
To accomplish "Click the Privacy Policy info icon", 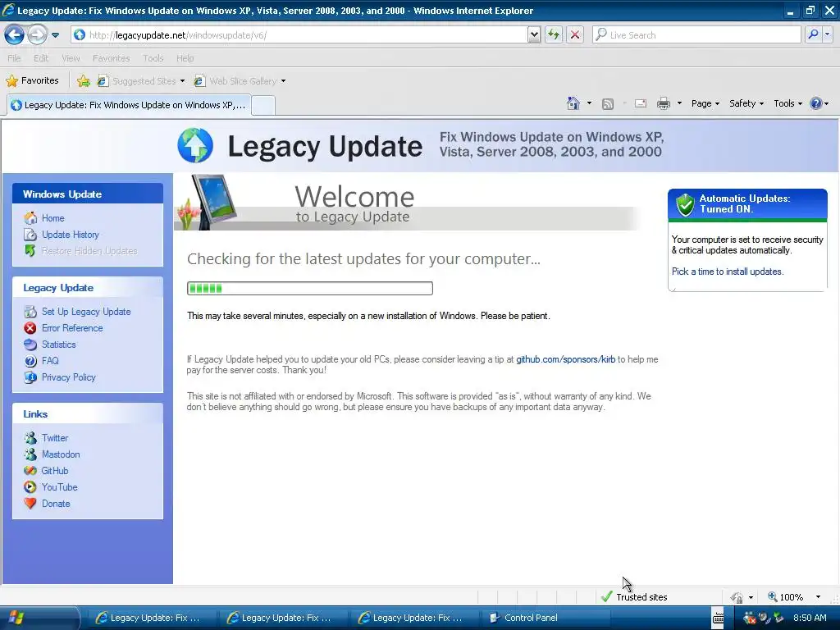I will click(x=30, y=377).
